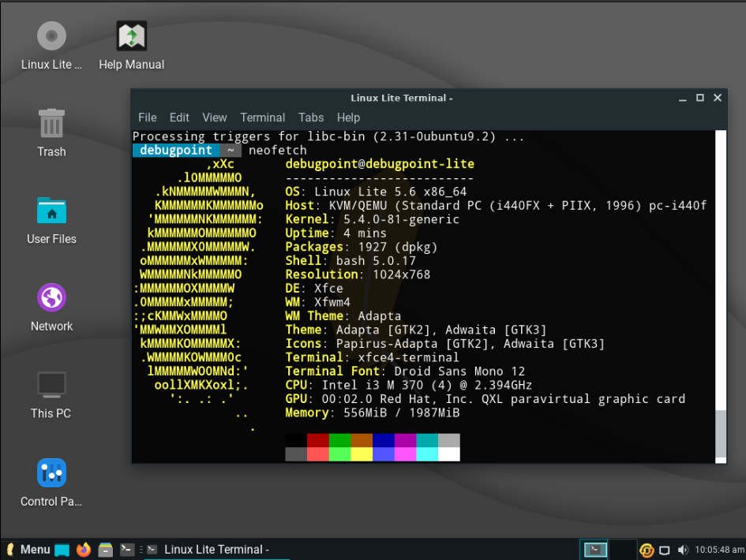Image resolution: width=746 pixels, height=560 pixels.
Task: Launch the Linux Lite installer icon
Action: point(51,35)
